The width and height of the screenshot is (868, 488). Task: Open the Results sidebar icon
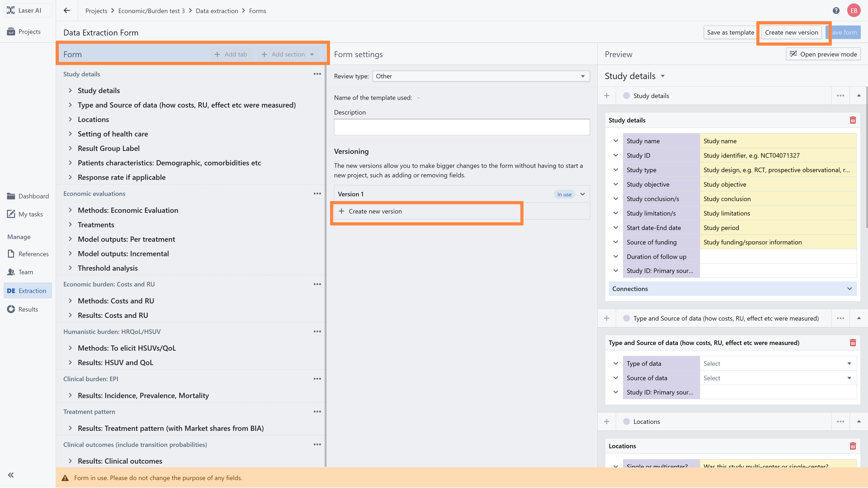pyautogui.click(x=11, y=309)
